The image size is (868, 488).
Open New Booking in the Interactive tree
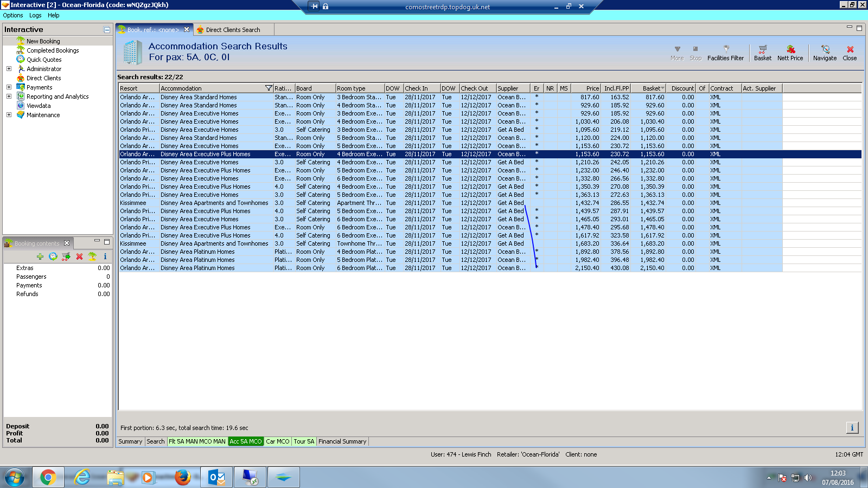pyautogui.click(x=43, y=41)
